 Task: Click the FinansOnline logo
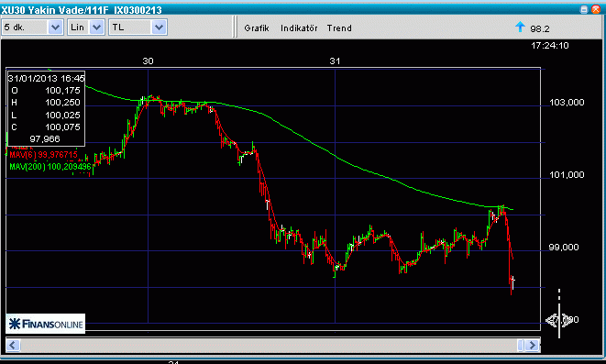tap(46, 324)
